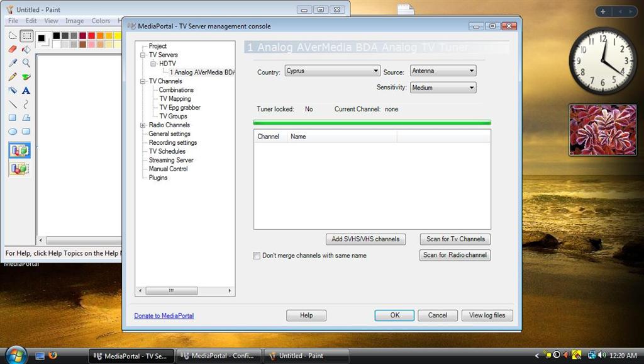The image size is (644, 364).
Task: Click the Help button in TV Server console
Action: (306, 316)
